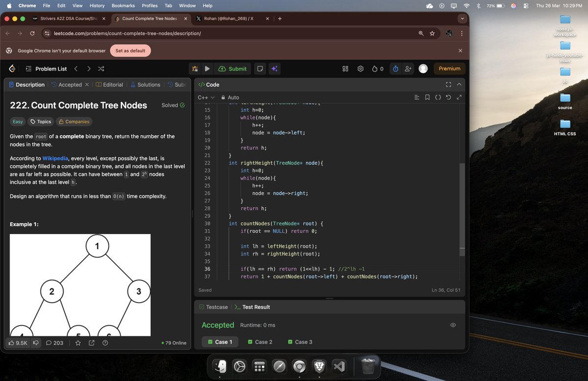Click the Premium button
Viewport: 588px width, 381px height.
pyautogui.click(x=449, y=69)
